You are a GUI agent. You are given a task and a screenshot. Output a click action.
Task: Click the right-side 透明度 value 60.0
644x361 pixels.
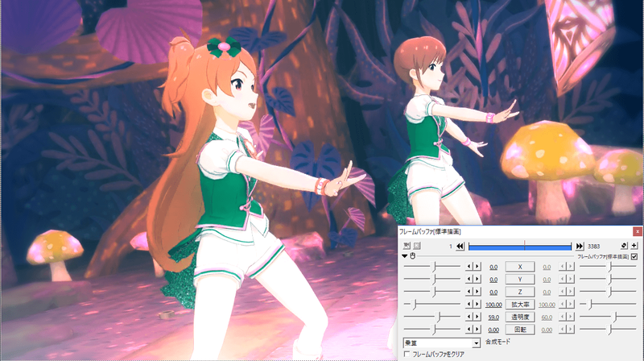pos(547,317)
